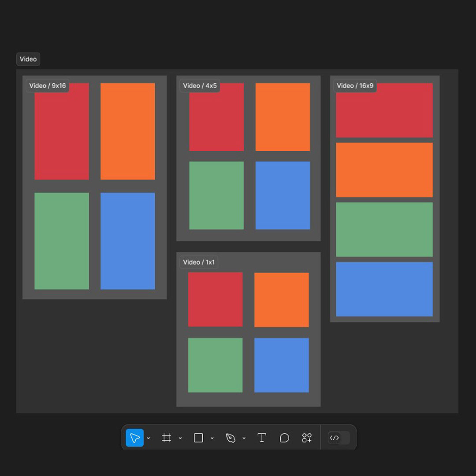Open the Move tool options dropdown arrow
Viewport: 476px width, 476px height.
tap(149, 438)
